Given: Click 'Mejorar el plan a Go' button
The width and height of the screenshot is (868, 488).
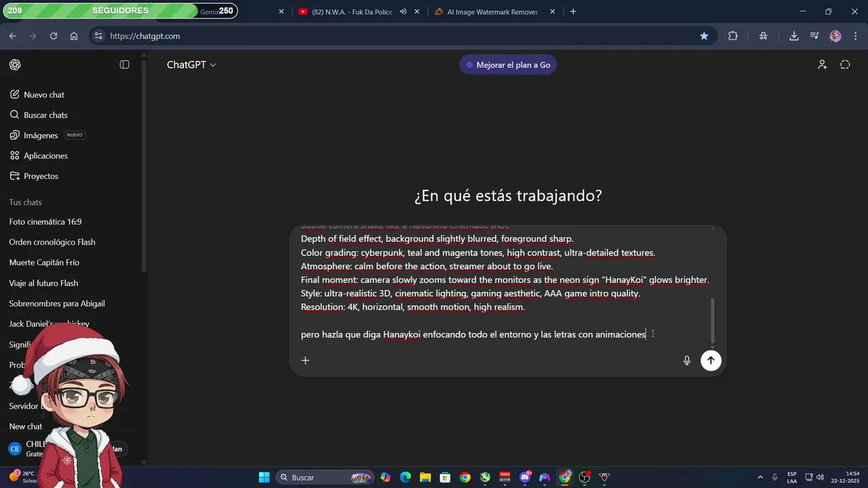Looking at the screenshot, I should point(508,65).
